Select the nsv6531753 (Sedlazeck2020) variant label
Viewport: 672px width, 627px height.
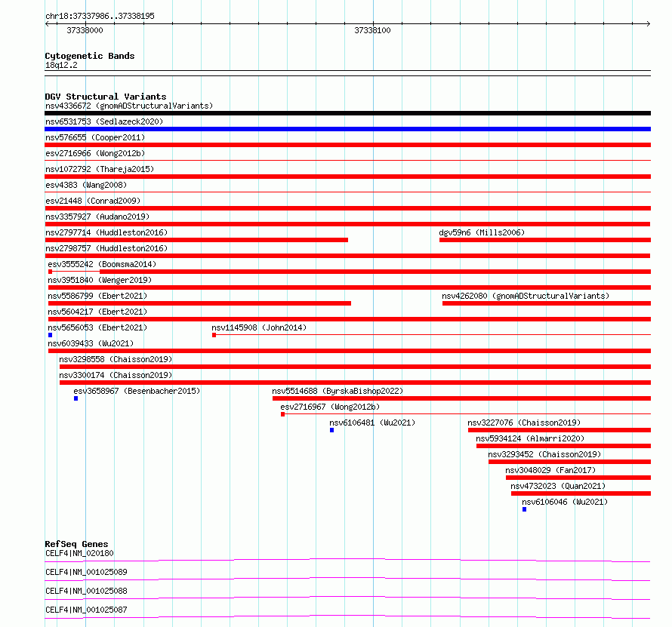pos(104,121)
